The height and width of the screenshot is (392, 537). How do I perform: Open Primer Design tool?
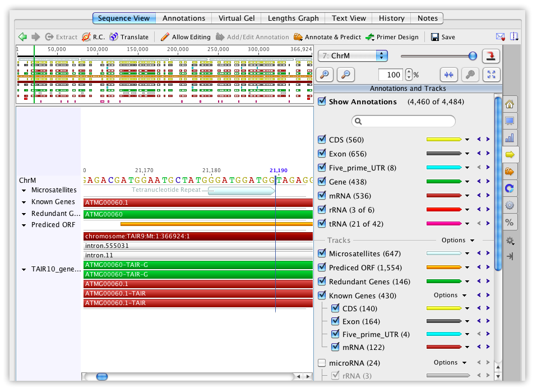[x=392, y=36]
